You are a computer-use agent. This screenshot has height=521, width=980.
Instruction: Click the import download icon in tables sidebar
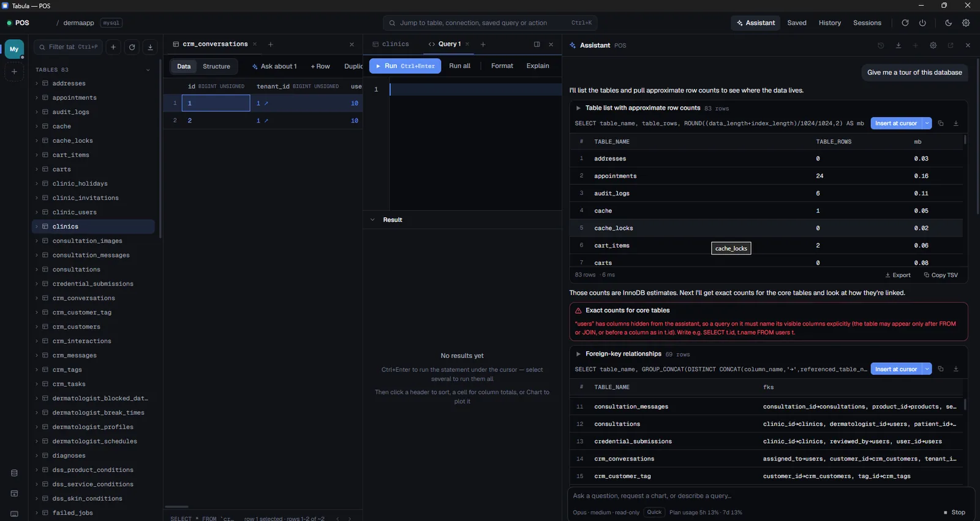150,47
